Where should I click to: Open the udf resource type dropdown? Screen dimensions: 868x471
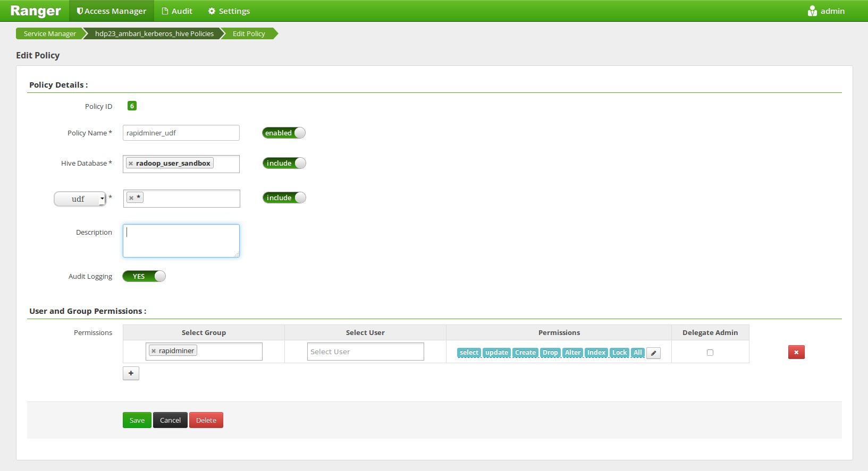tap(80, 199)
